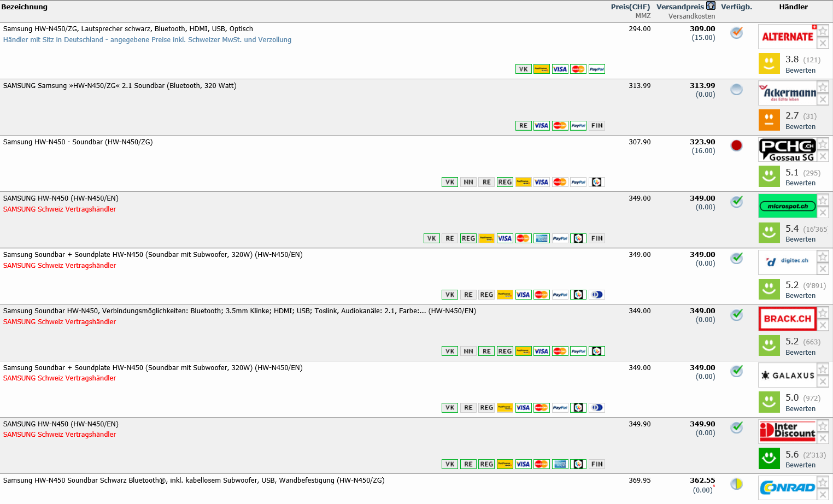Click the half-yellow availability icon for Conrad

pyautogui.click(x=736, y=484)
